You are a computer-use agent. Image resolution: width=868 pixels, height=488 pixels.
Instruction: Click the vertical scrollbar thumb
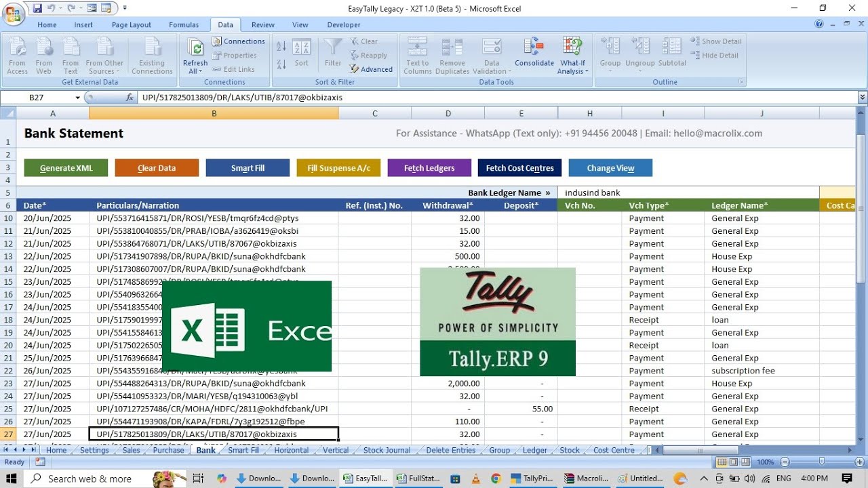pyautogui.click(x=862, y=208)
